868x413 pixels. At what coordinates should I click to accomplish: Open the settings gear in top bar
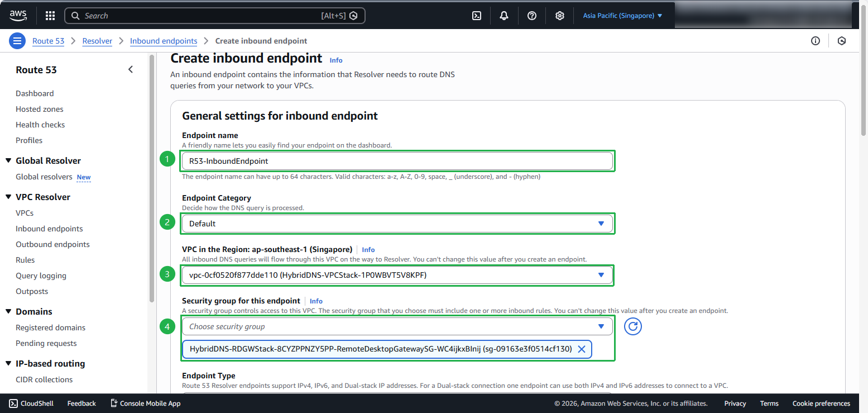pos(560,16)
